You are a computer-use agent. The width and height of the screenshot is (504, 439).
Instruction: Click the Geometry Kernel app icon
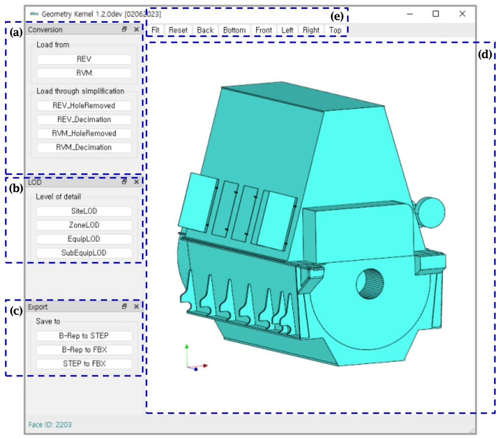coord(34,14)
